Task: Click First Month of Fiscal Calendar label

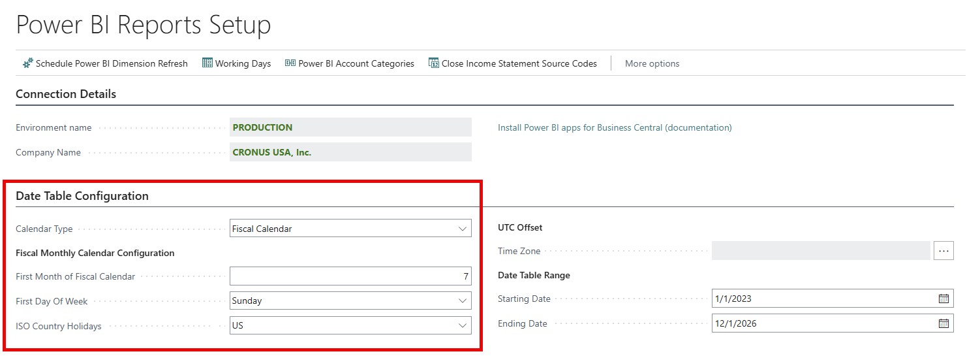Action: coord(76,276)
